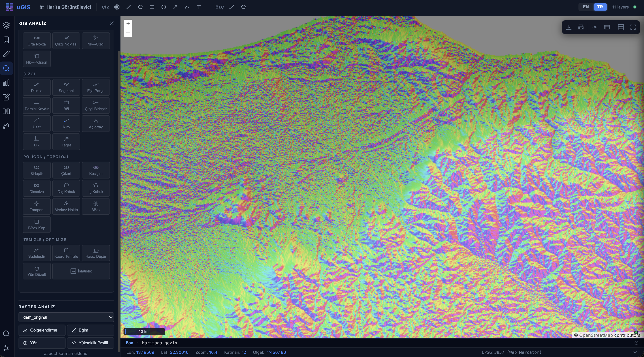Close the GIS Analiz panel

[x=111, y=23]
